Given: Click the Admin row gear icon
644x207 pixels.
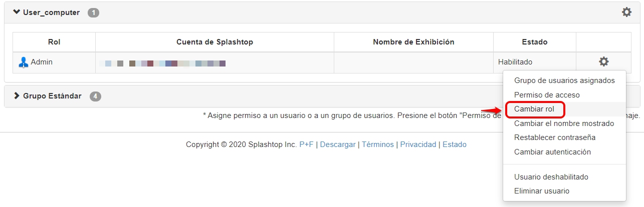Looking at the screenshot, I should pyautogui.click(x=604, y=62).
